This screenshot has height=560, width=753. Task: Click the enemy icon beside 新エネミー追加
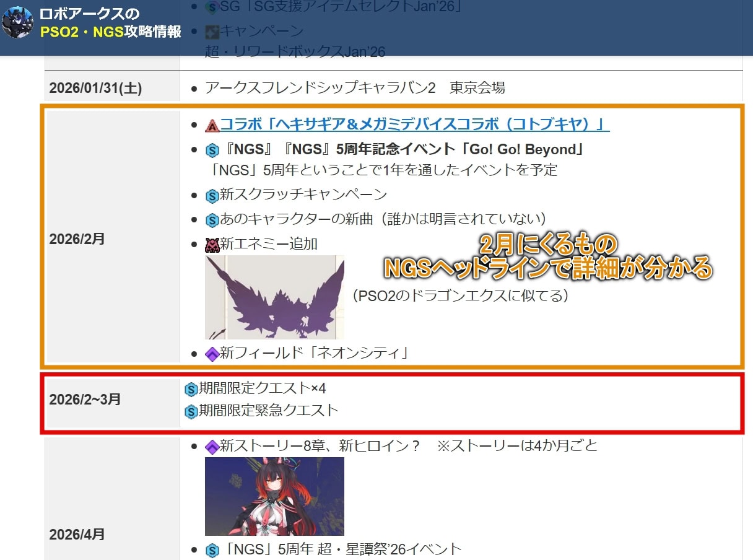click(x=212, y=244)
